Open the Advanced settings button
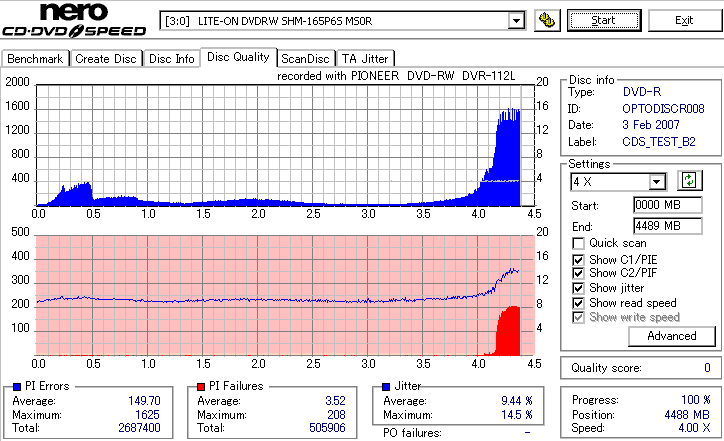This screenshot has width=724, height=441. tap(672, 336)
